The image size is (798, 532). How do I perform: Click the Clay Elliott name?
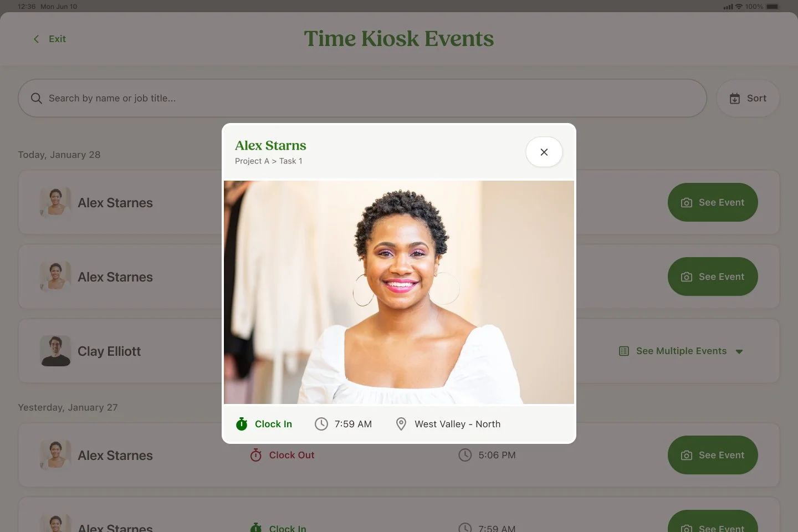(109, 351)
